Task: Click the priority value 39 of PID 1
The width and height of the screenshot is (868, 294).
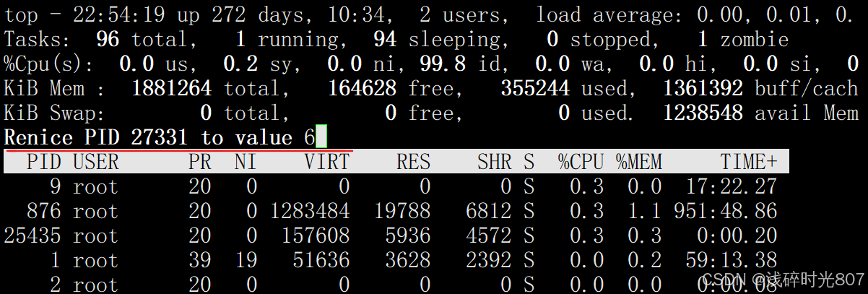Action: (x=199, y=260)
